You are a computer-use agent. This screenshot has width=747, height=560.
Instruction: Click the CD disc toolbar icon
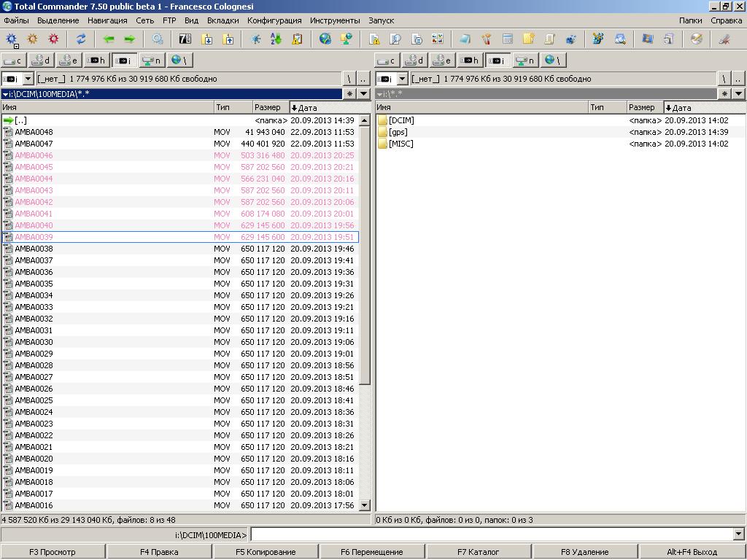click(x=697, y=39)
